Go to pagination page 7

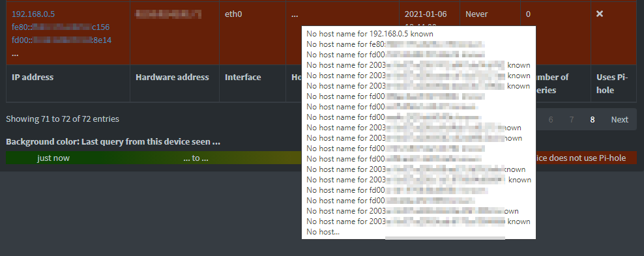point(571,119)
